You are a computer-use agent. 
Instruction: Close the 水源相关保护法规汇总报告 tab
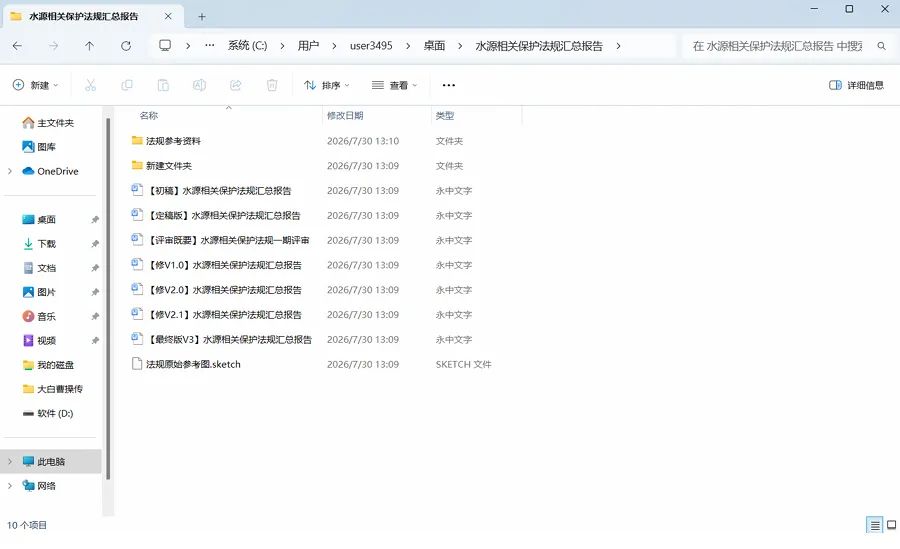click(168, 16)
